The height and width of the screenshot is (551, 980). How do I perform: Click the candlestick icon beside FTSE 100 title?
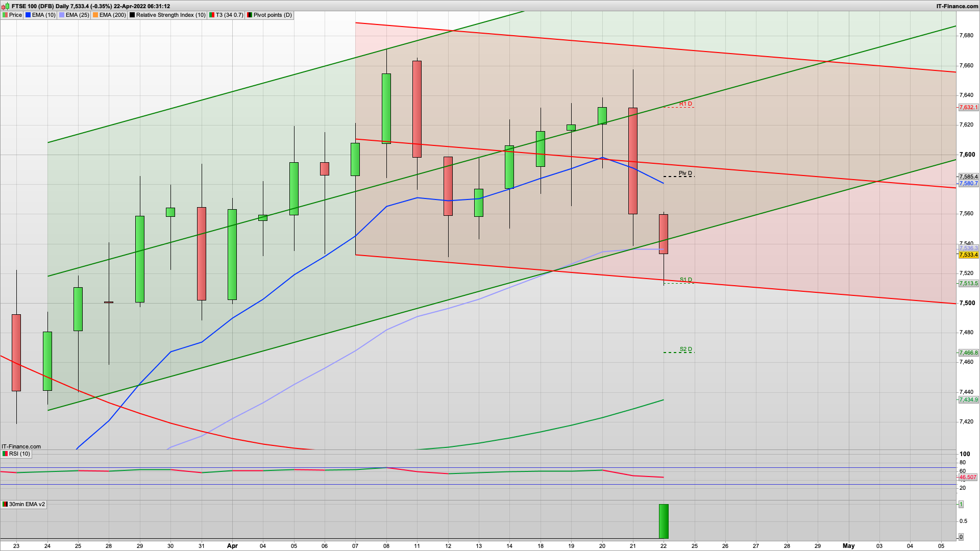tap(6, 6)
